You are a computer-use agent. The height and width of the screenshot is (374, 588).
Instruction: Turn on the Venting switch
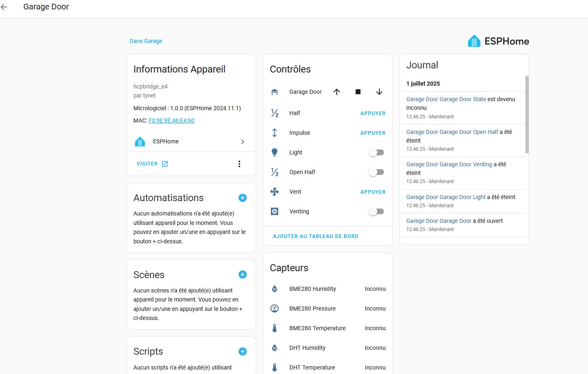pyautogui.click(x=376, y=211)
